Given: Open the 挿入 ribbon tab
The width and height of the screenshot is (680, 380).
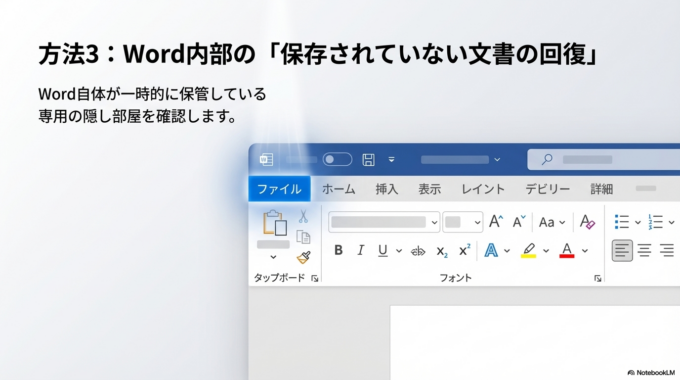Looking at the screenshot, I should (x=386, y=189).
